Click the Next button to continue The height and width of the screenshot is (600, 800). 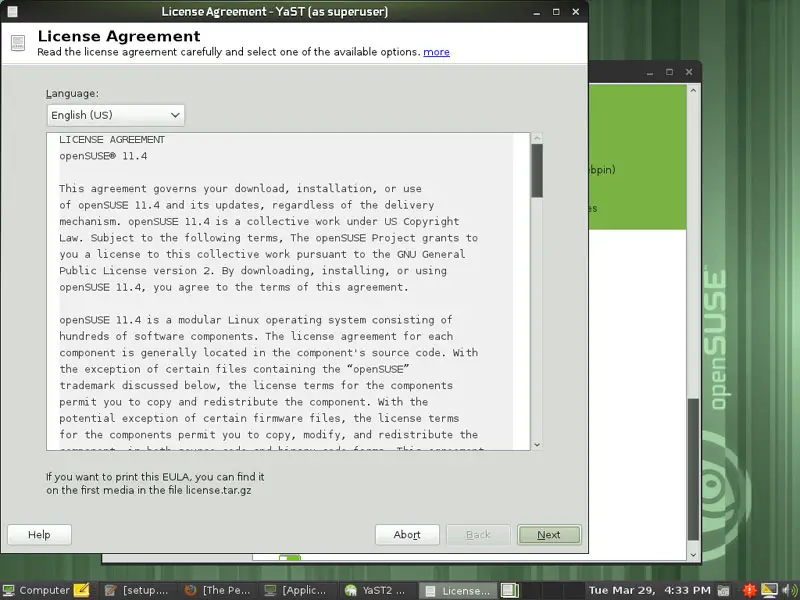(549, 535)
